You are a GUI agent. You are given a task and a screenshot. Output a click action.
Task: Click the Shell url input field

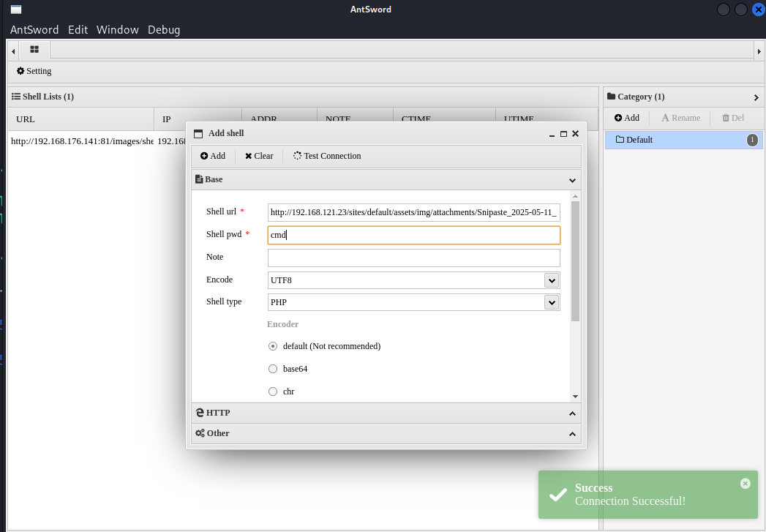414,212
